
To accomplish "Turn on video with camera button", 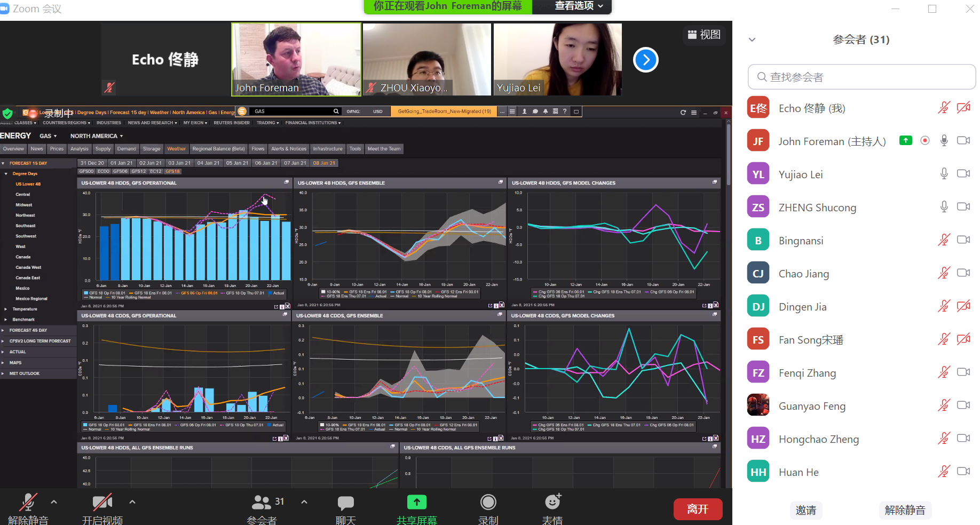I will click(x=102, y=503).
